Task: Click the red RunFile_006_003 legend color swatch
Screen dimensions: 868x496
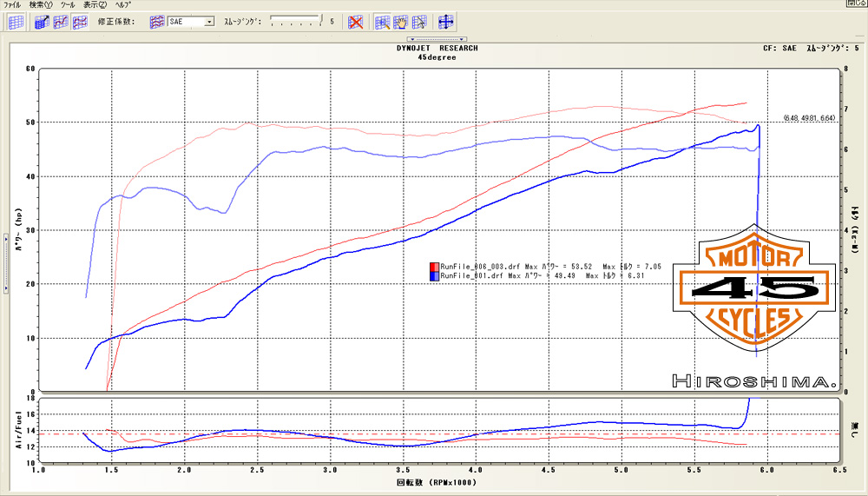Action: tap(434, 267)
